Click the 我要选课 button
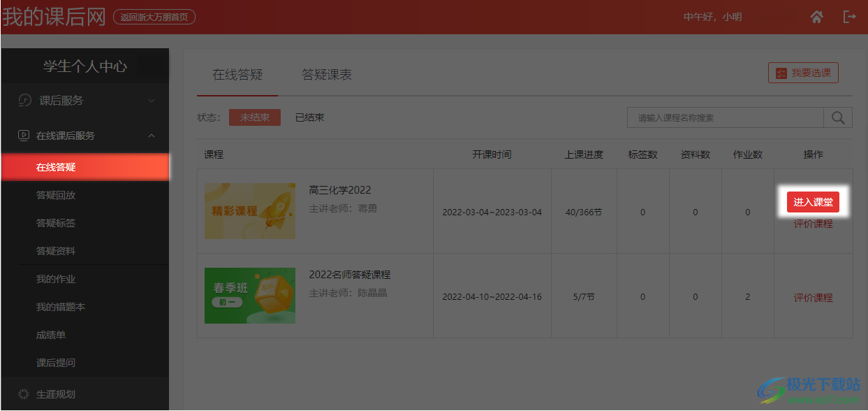 pos(803,73)
